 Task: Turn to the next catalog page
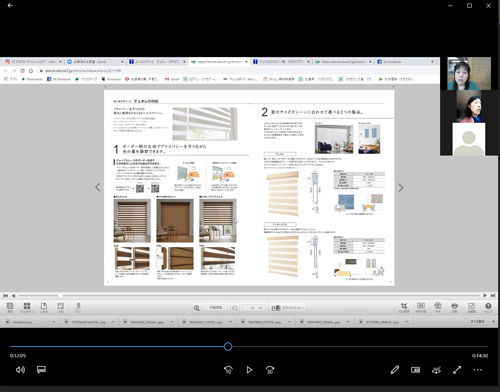click(x=401, y=188)
